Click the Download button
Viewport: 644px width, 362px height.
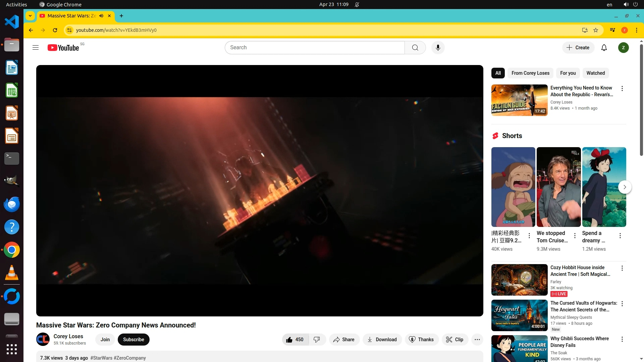(382, 340)
